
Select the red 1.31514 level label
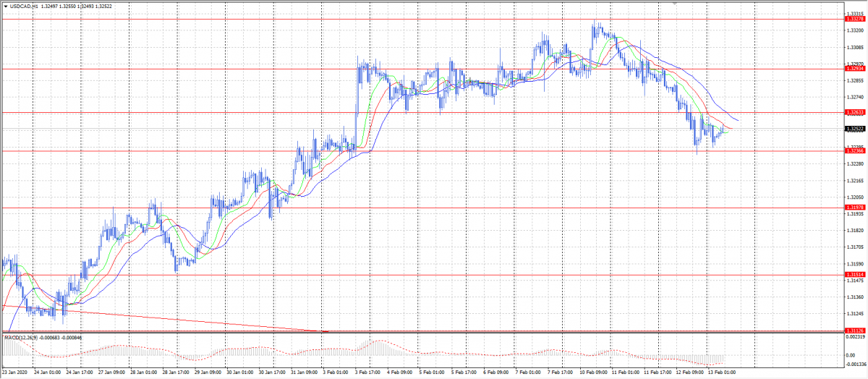(855, 275)
